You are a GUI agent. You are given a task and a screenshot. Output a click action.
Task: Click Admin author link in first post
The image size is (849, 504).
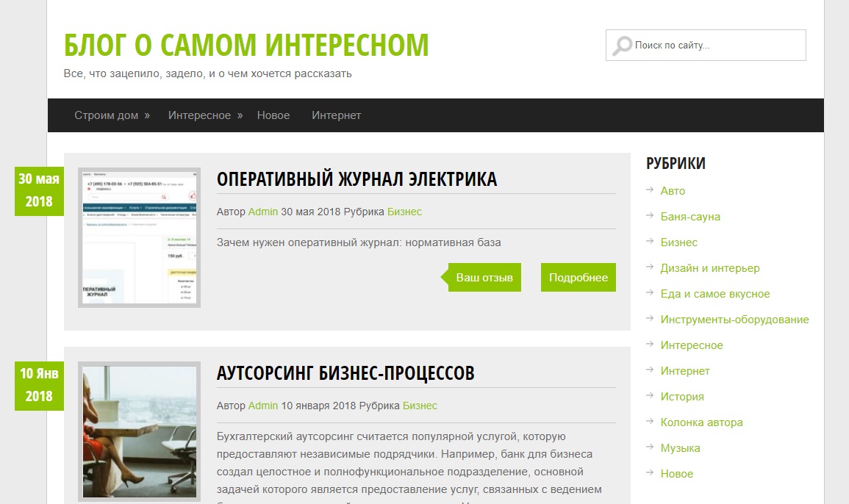pyautogui.click(x=262, y=212)
